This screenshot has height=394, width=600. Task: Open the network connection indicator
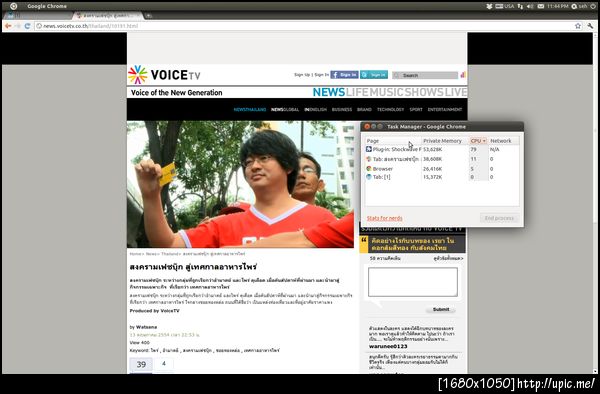tap(520, 6)
